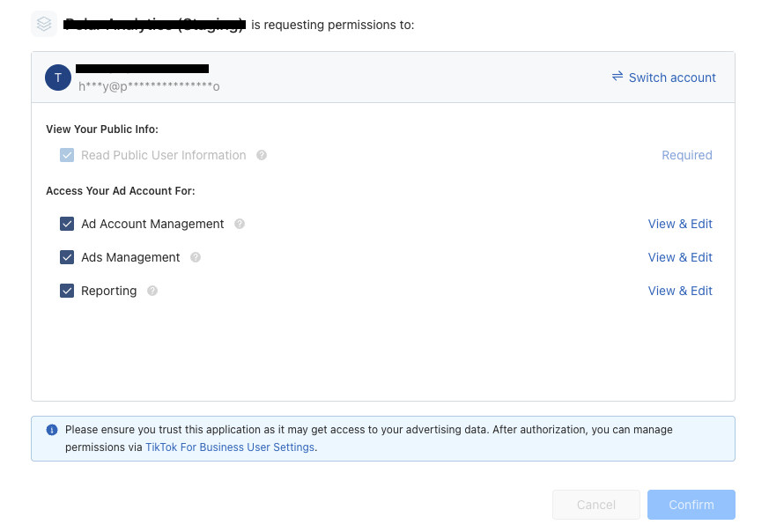Click View & Edit next to Reporting
This screenshot has width=769, height=532.
click(x=680, y=291)
